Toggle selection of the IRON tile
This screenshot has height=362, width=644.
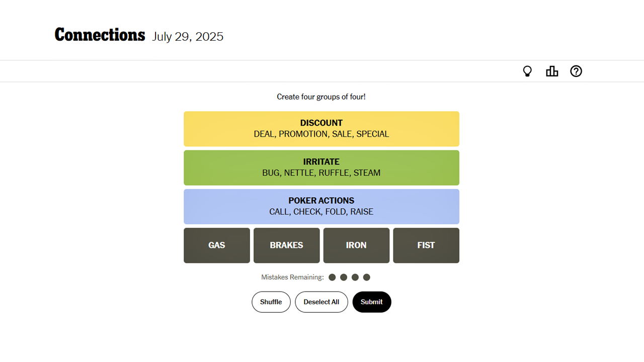coord(356,245)
